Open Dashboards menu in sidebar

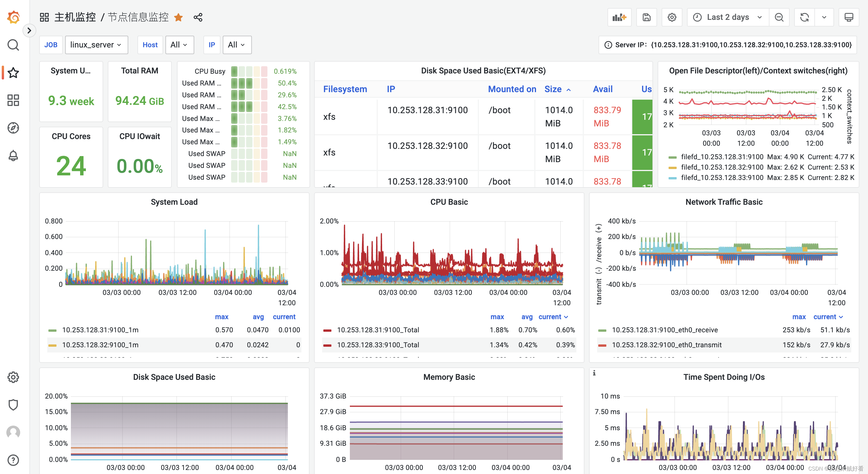point(13,100)
